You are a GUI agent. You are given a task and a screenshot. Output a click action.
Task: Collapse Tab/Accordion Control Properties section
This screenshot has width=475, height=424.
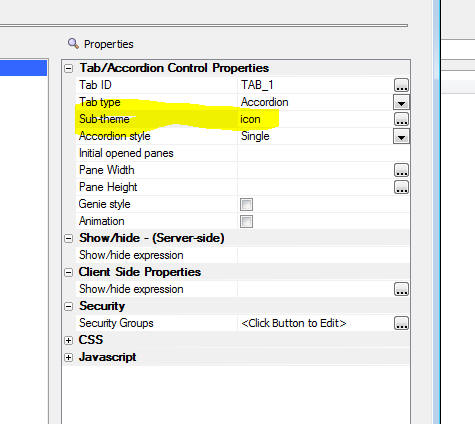pos(69,68)
